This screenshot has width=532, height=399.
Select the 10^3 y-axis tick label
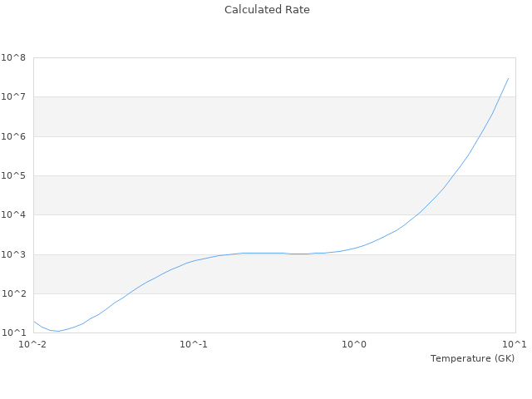(13, 255)
